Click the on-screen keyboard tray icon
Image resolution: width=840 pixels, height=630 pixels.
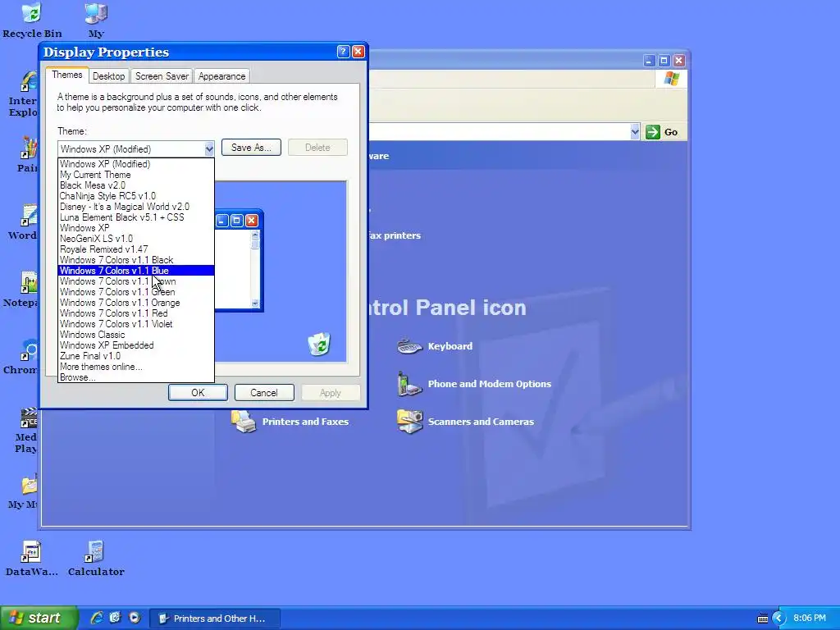point(763,619)
